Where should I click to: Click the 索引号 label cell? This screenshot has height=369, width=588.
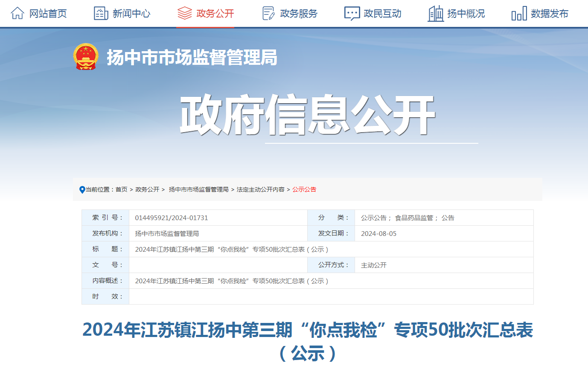pos(105,218)
